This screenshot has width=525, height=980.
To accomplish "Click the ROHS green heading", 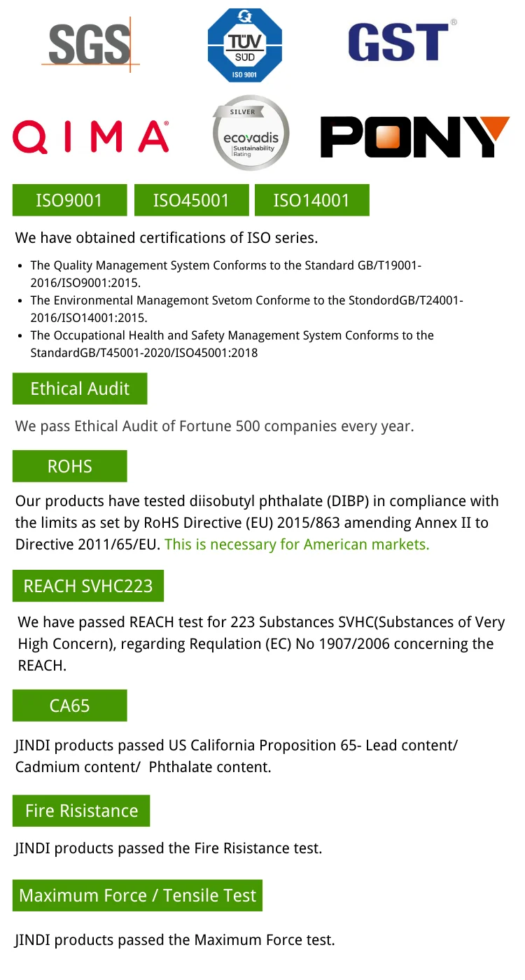I will click(x=69, y=466).
